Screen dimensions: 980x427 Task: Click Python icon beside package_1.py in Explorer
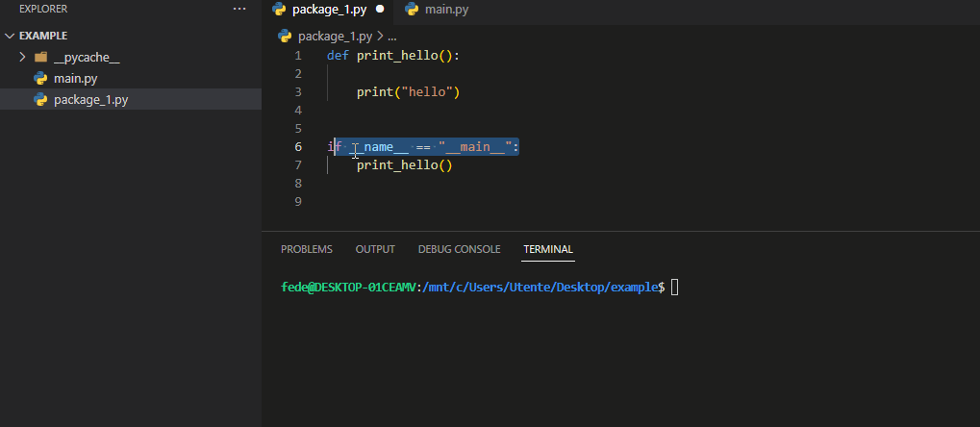40,100
